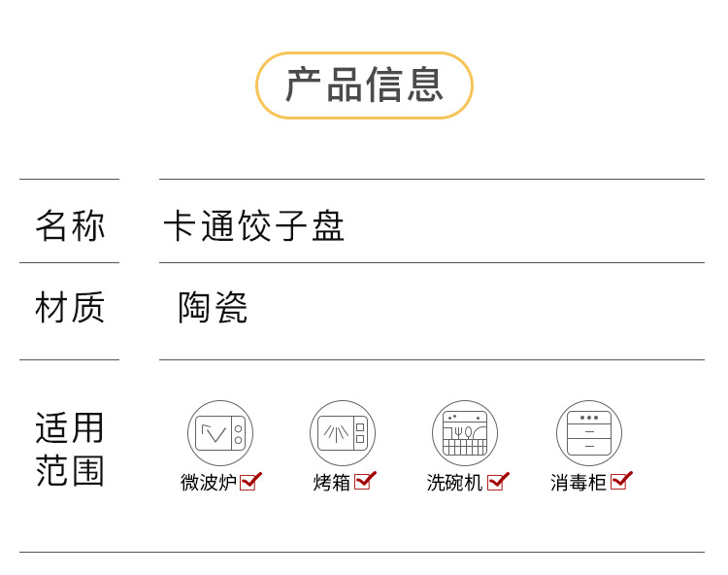Image resolution: width=728 pixels, height=575 pixels.
Task: Click the microwave oven icon
Action: tap(220, 433)
